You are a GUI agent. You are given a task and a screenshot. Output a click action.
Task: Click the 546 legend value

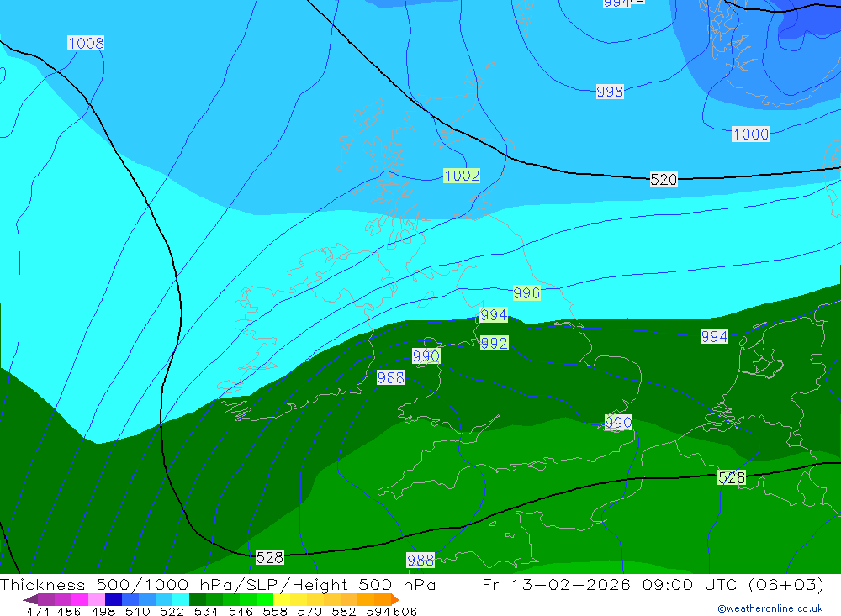coord(241,612)
